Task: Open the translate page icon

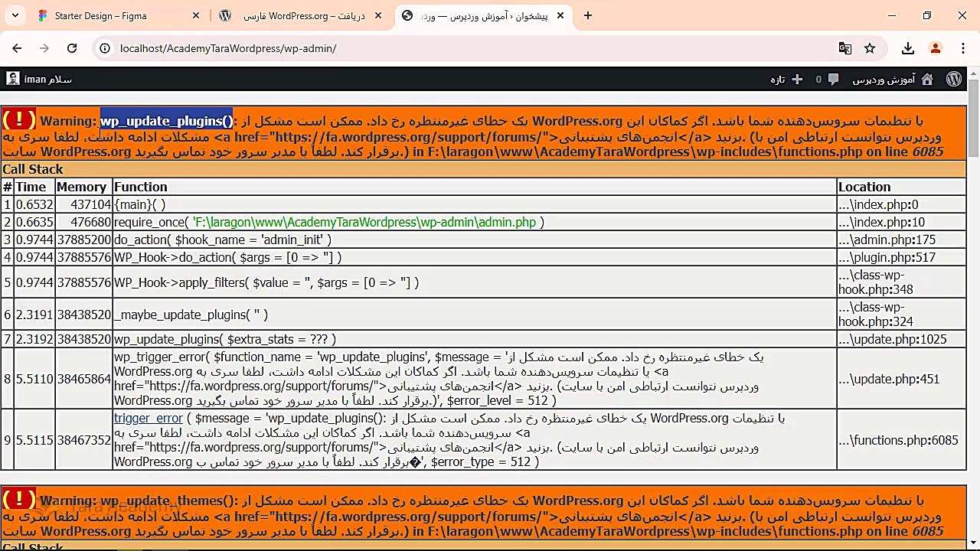Action: [845, 48]
